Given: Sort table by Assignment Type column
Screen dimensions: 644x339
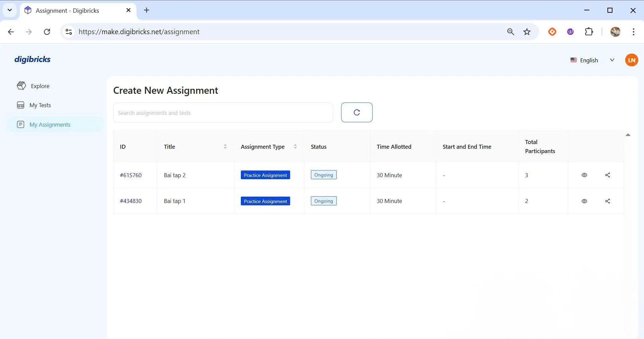Looking at the screenshot, I should (x=295, y=147).
